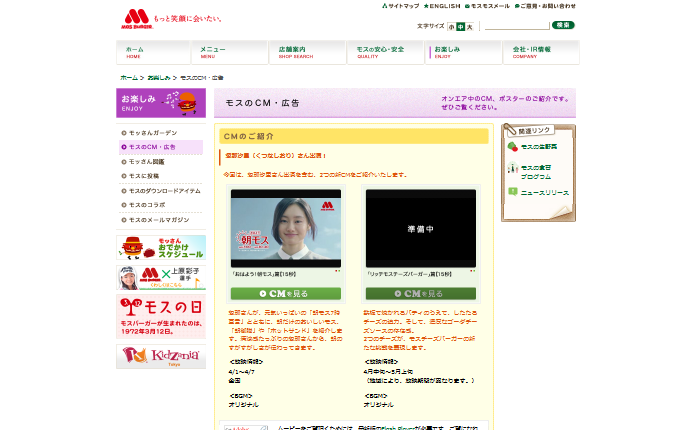Open the モスの日 banner

click(161, 317)
